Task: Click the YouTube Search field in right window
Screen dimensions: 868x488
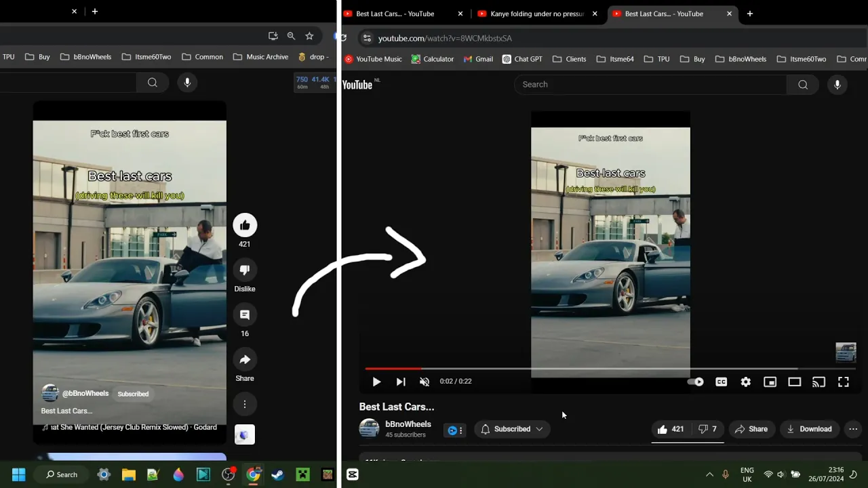Action: coord(650,85)
